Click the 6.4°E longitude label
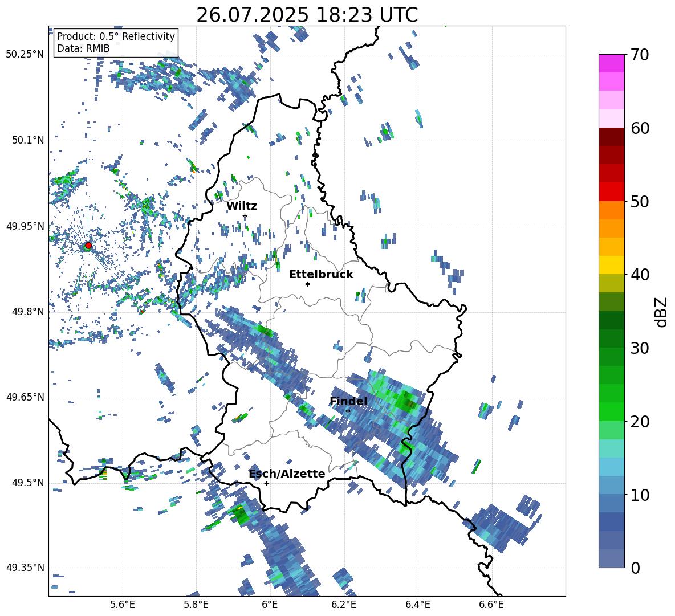 tap(417, 605)
